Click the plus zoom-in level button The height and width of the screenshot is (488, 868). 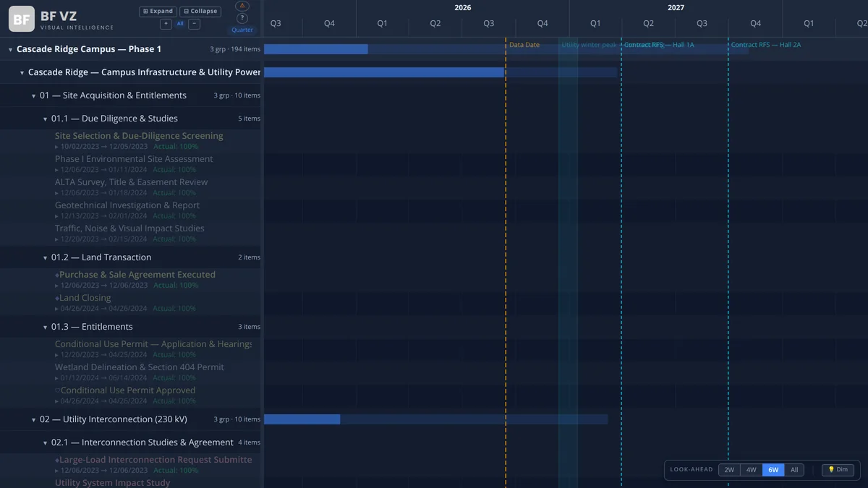click(x=166, y=24)
